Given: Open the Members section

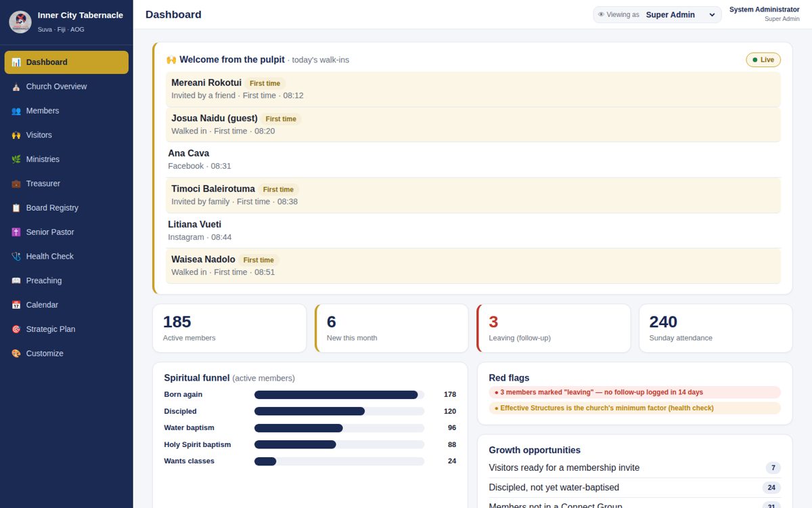Looking at the screenshot, I should coord(66,111).
